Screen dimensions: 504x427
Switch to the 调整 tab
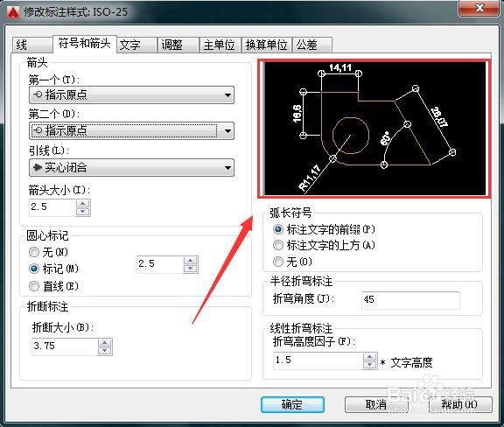point(178,45)
